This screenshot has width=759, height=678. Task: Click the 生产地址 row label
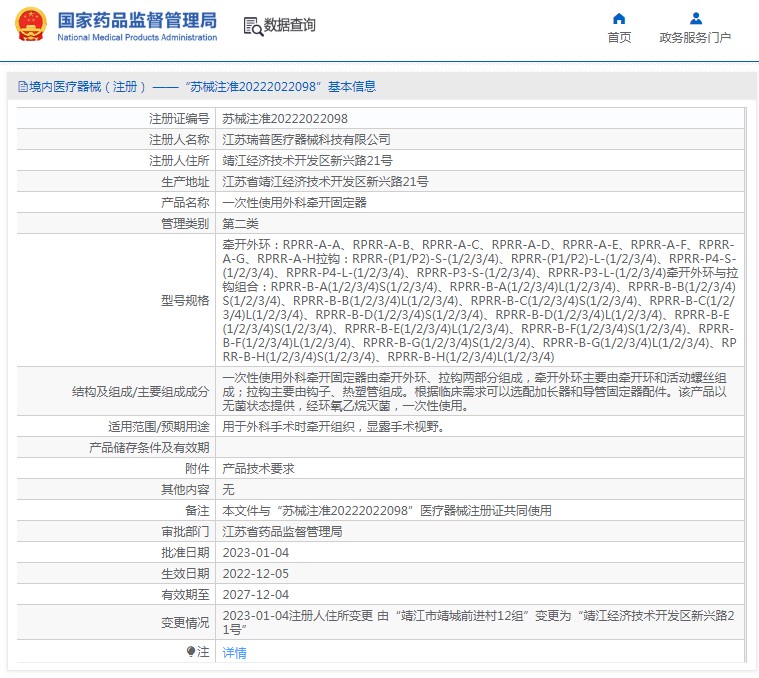[x=185, y=181]
